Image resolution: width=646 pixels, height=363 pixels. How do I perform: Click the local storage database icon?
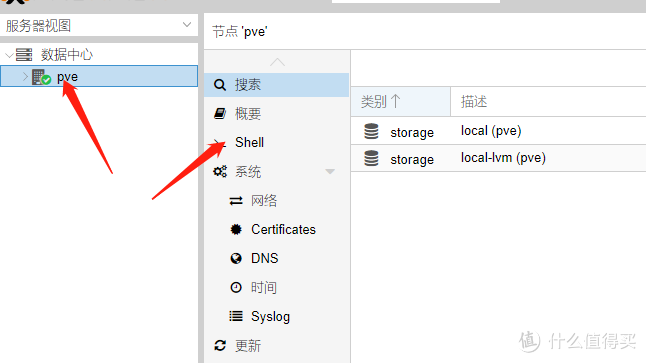(371, 131)
